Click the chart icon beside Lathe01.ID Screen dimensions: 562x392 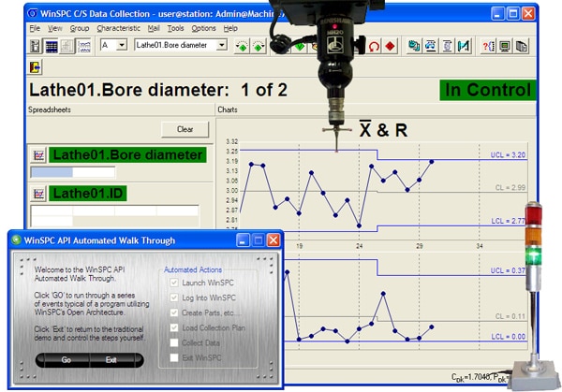38,194
